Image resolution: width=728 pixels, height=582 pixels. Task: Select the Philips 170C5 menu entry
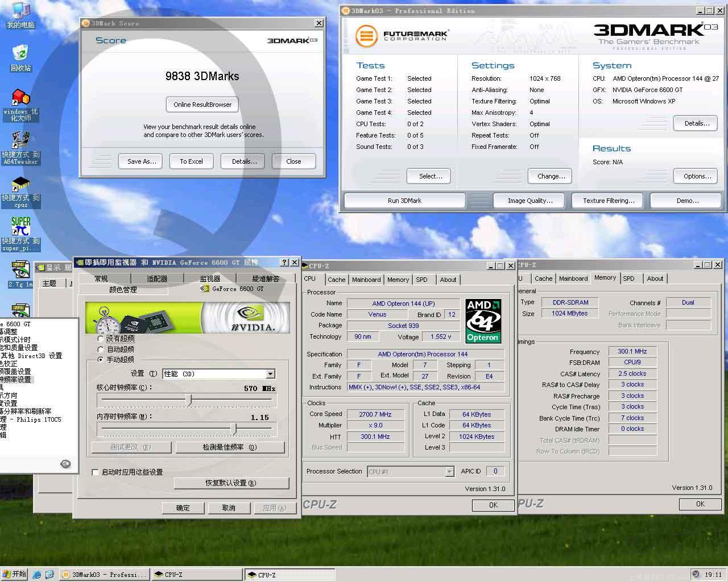[x=31, y=419]
